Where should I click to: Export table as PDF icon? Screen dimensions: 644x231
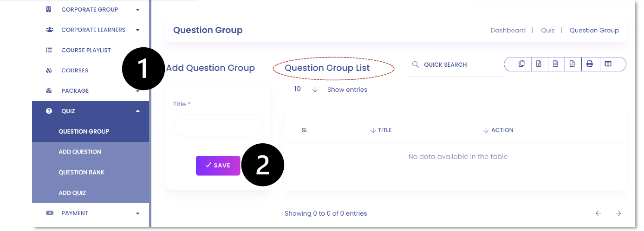[x=572, y=64]
